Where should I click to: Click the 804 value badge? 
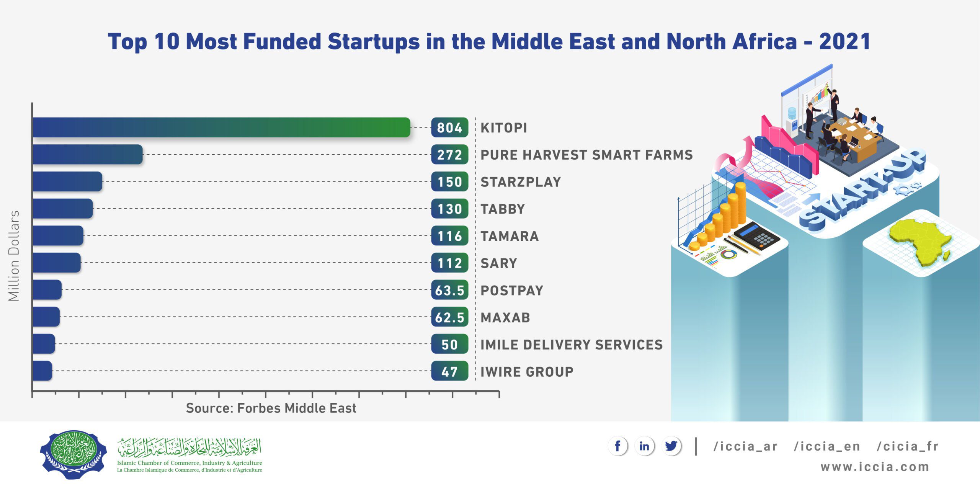(449, 127)
